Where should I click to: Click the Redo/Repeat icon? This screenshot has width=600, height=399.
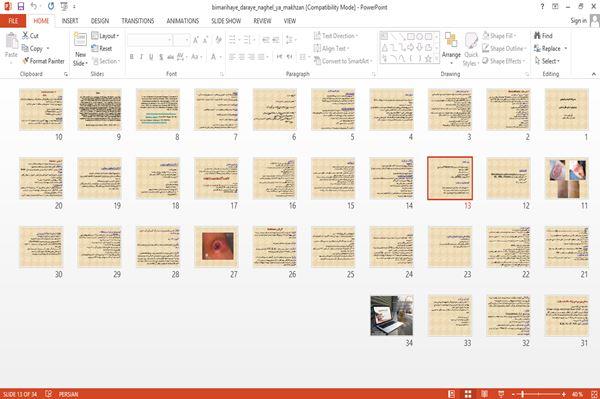point(51,7)
